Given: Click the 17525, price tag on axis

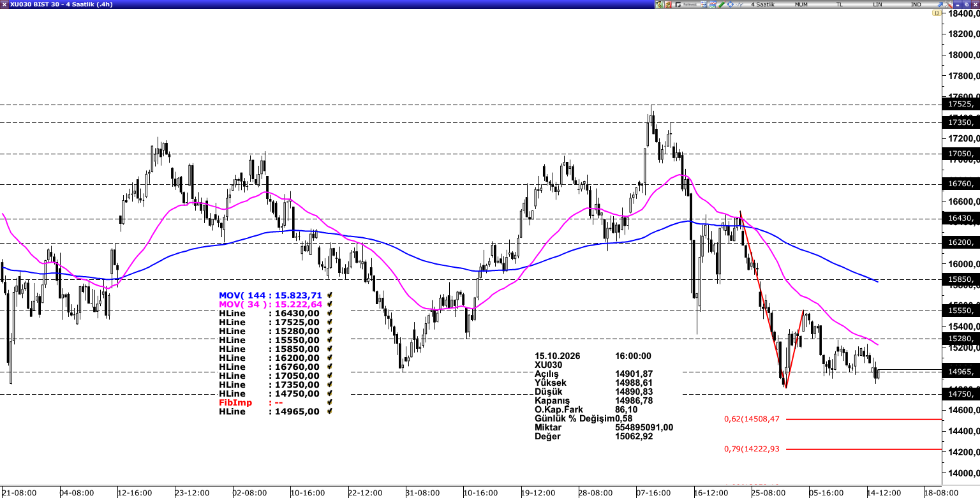Looking at the screenshot, I should pos(961,104).
